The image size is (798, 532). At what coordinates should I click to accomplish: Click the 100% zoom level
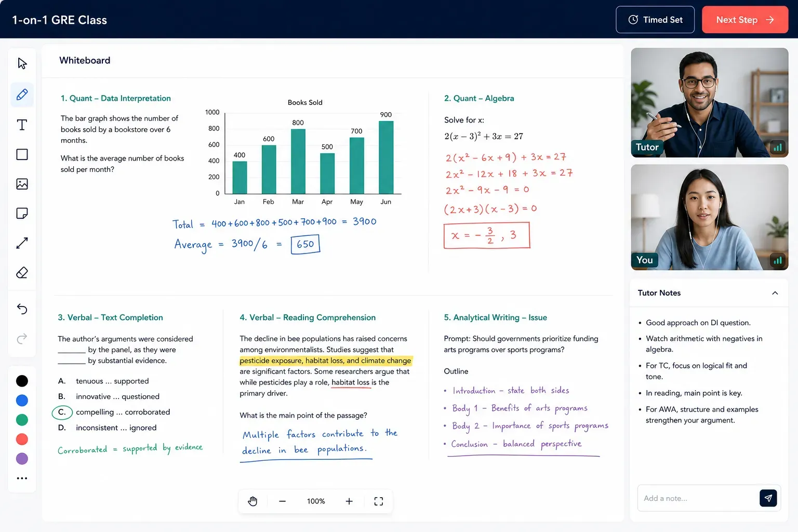tap(316, 501)
